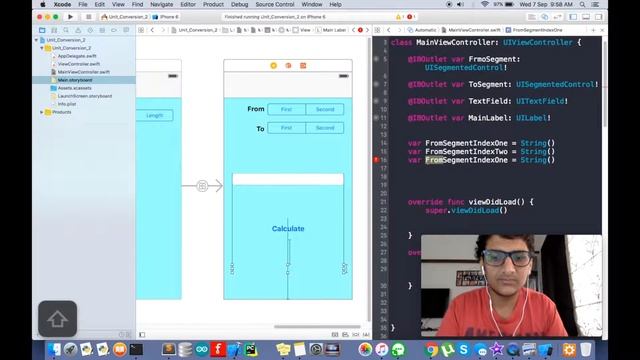Image resolution: width=640 pixels, height=360 pixels.
Task: Run the project with the Play button
Action: click(70, 17)
